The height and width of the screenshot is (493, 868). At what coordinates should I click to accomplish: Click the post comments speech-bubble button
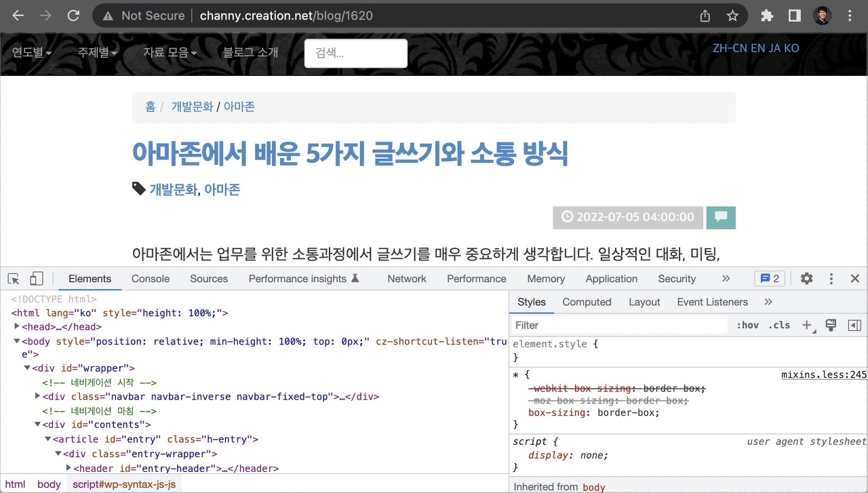click(x=721, y=217)
